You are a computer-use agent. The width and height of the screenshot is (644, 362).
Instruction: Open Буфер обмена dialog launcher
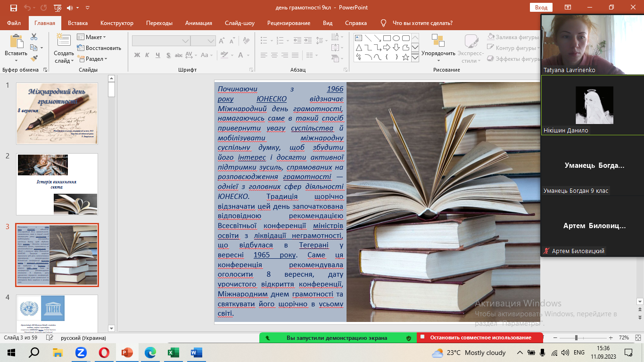click(45, 70)
